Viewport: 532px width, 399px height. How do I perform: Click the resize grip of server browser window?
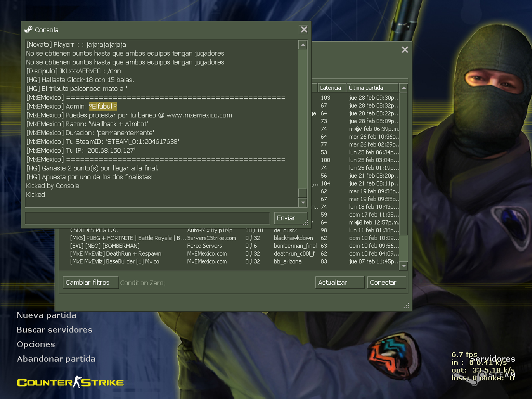(406, 305)
